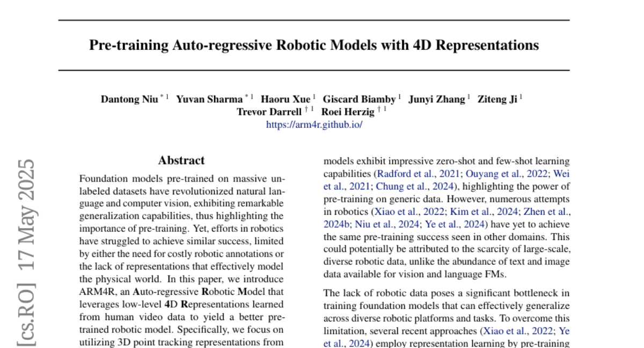644x348 pixels.
Task: Click the Wei citation after Ouyang
Action: 561,174
